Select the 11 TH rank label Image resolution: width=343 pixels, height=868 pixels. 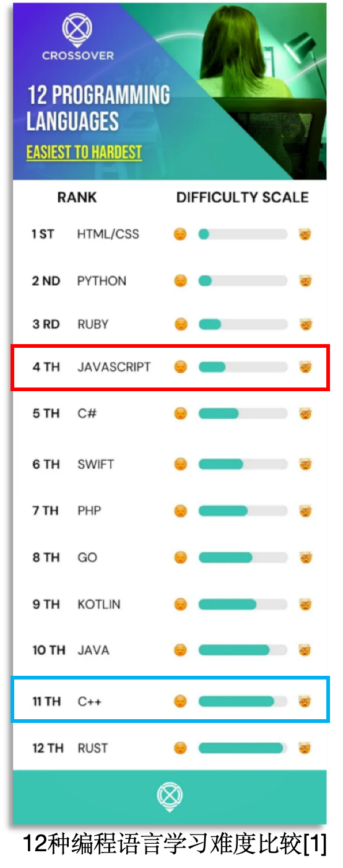pos(47,701)
